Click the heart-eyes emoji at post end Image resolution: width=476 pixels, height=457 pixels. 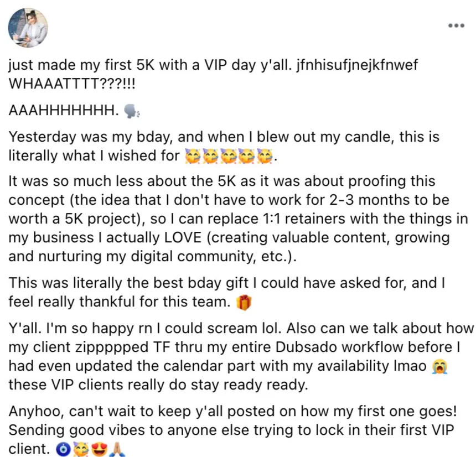point(99,449)
